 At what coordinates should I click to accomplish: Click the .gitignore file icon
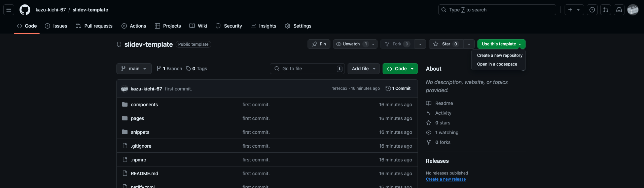(x=125, y=146)
